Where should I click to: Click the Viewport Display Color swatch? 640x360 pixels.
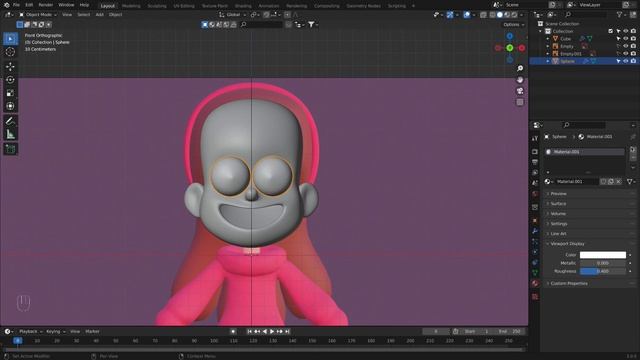(602, 255)
